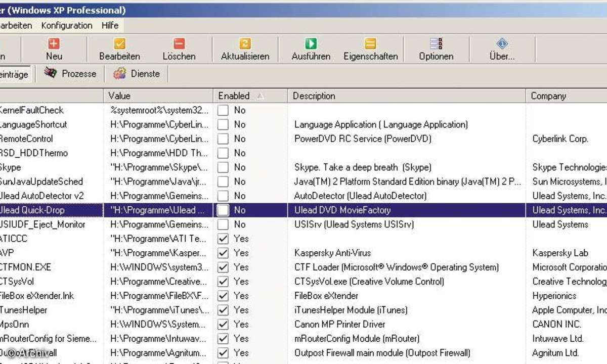Image resolution: width=607 pixels, height=364 pixels.
Task: Enable the LanguageShortcut entry checkbox
Action: (x=223, y=124)
